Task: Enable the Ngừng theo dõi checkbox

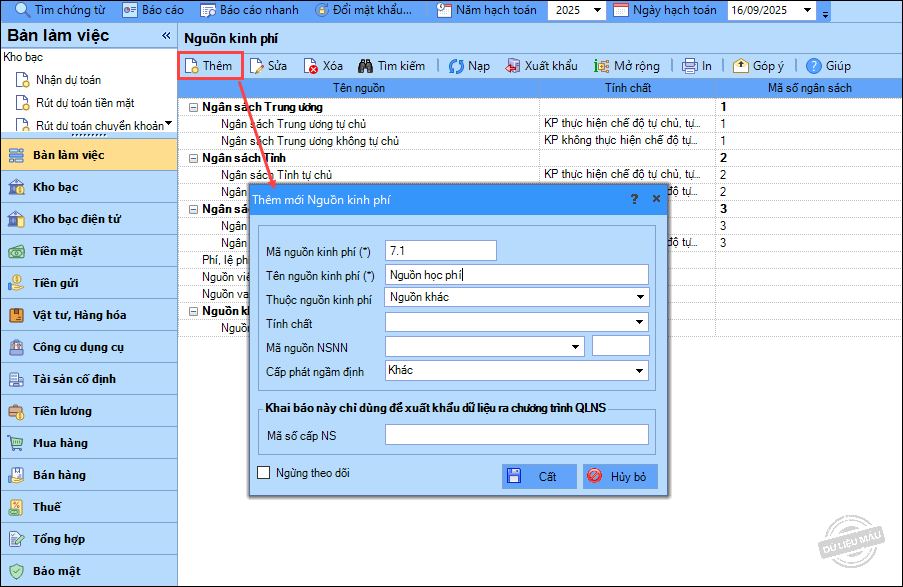Action: [x=265, y=473]
